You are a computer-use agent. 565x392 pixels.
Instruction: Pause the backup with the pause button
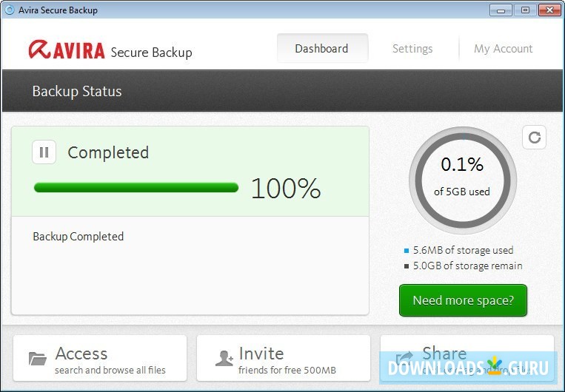[x=44, y=152]
